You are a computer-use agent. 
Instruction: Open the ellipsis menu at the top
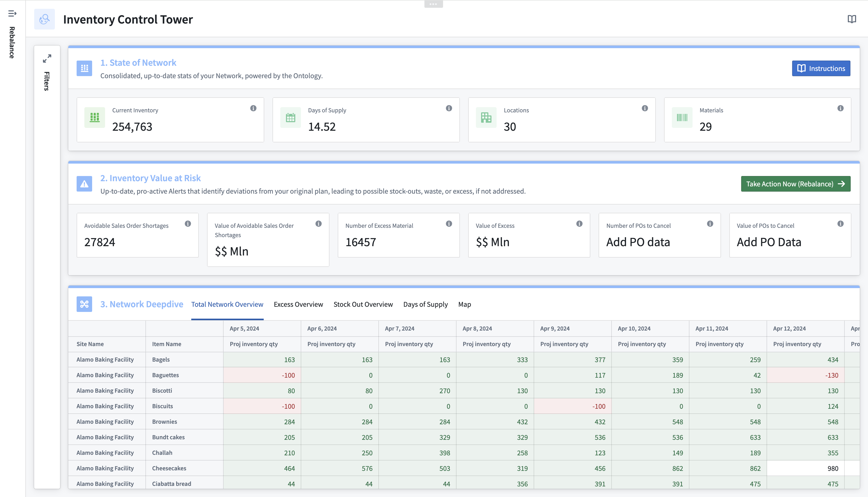click(433, 4)
